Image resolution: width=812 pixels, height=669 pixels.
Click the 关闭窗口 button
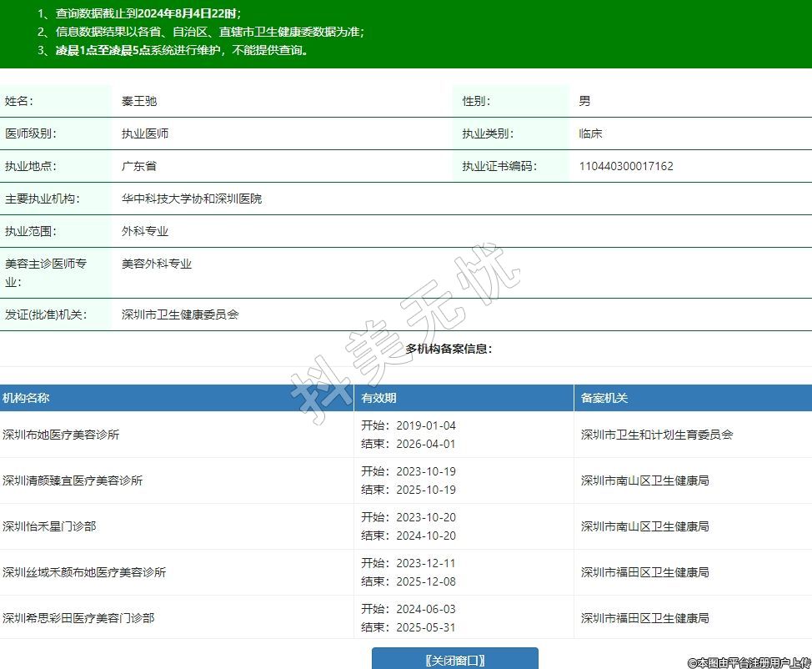[454, 660]
